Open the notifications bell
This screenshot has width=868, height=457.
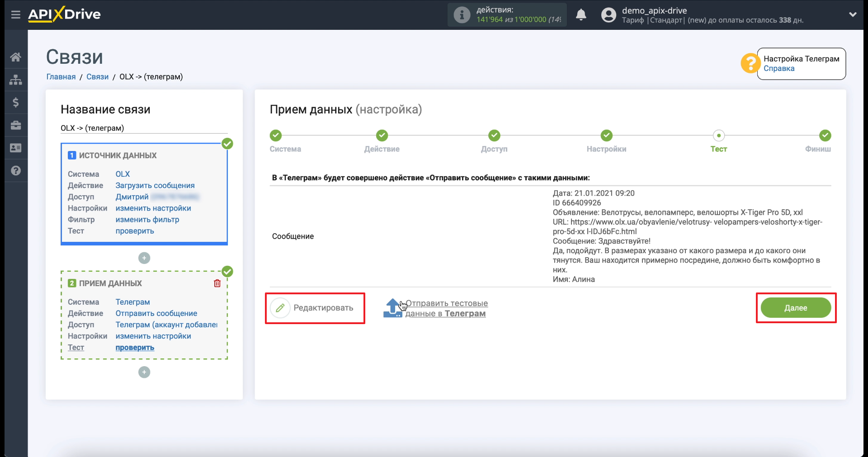pyautogui.click(x=581, y=15)
